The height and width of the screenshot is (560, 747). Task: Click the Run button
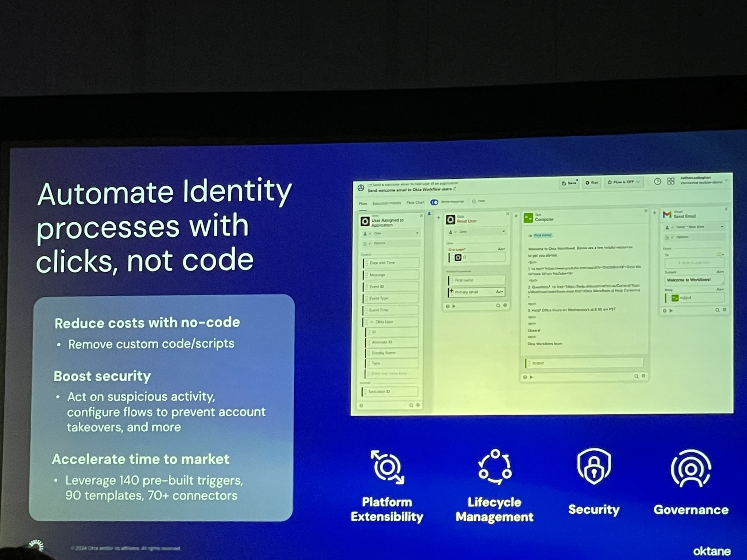(x=592, y=183)
